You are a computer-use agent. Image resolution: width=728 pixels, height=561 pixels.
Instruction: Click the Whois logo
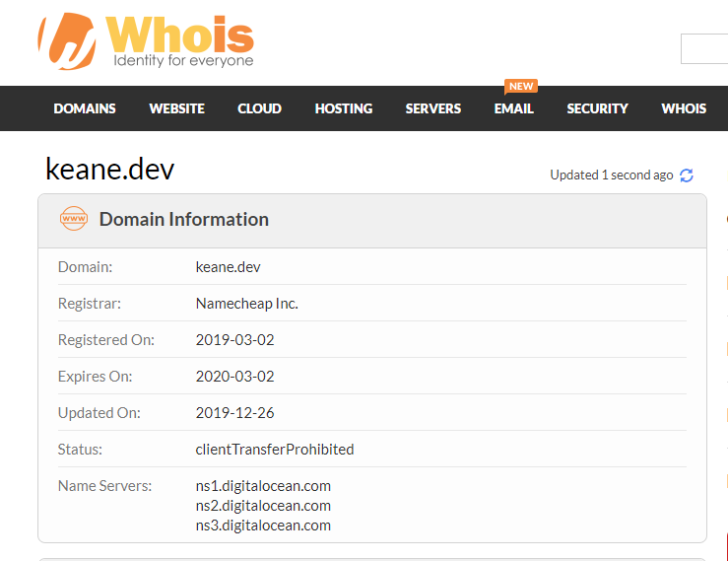coord(146,41)
